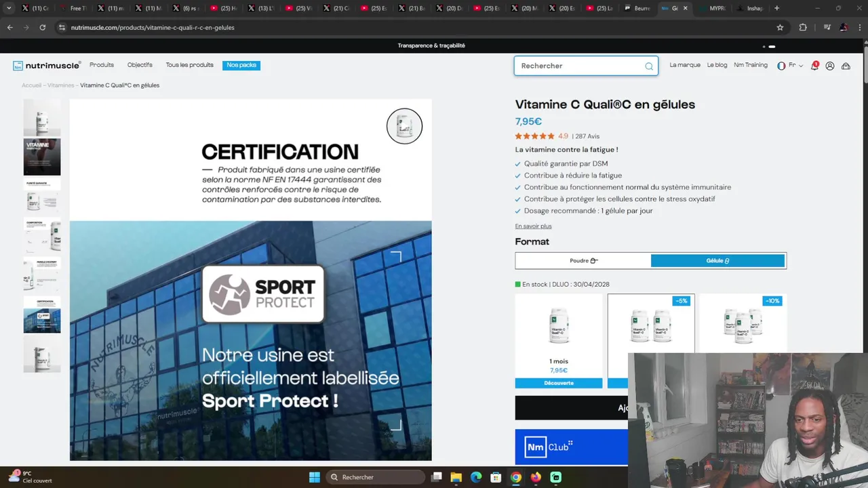Open Firefox from the taskbar
The height and width of the screenshot is (488, 868).
pos(536,477)
